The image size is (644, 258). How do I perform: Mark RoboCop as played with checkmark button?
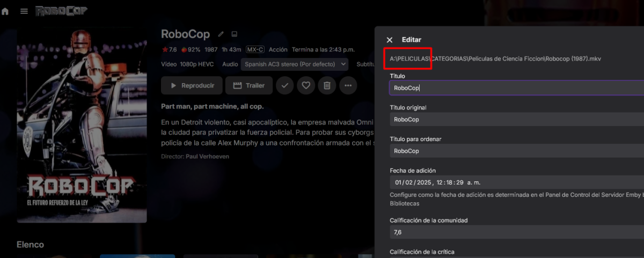point(285,85)
